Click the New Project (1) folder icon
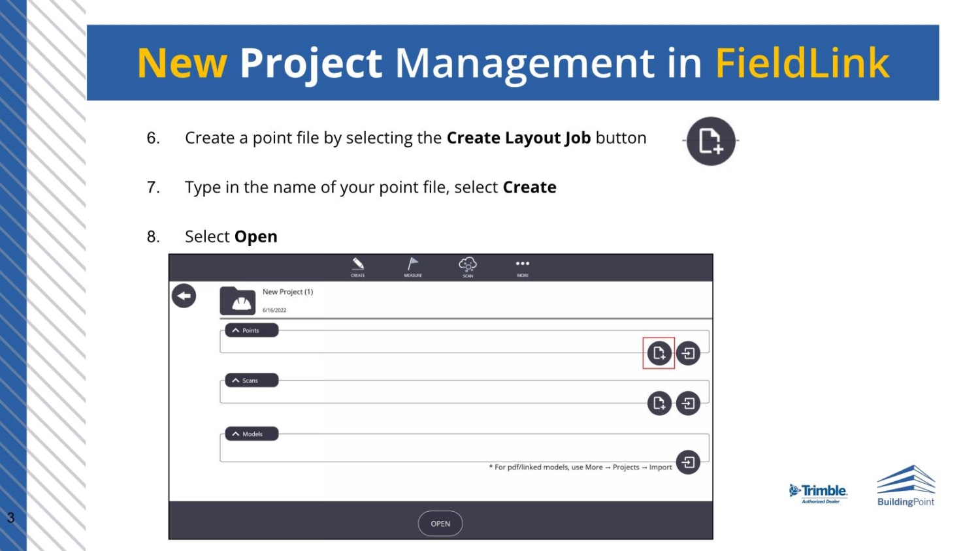The width and height of the screenshot is (980, 551). pyautogui.click(x=238, y=301)
